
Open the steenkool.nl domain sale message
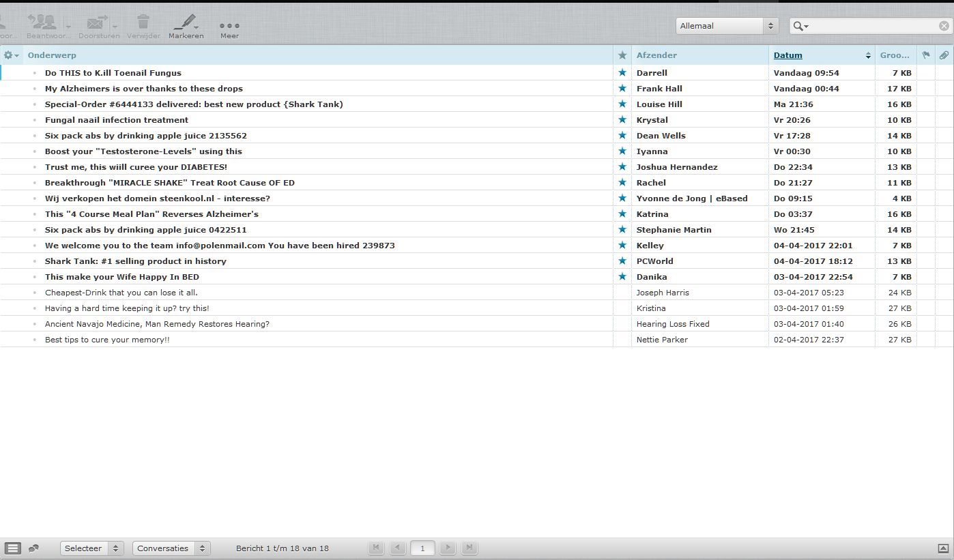pos(157,198)
